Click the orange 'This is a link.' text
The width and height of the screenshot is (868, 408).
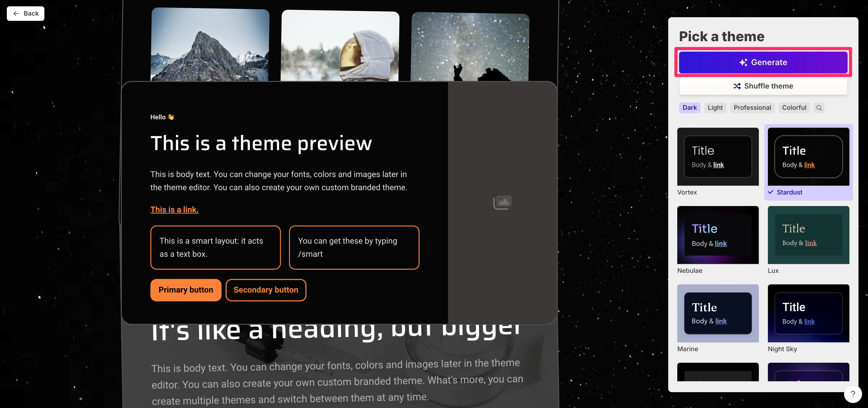click(x=175, y=210)
